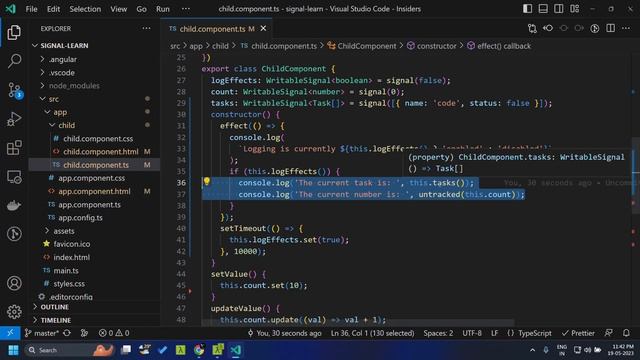Show errors and warnings count in status bar

pos(114,333)
